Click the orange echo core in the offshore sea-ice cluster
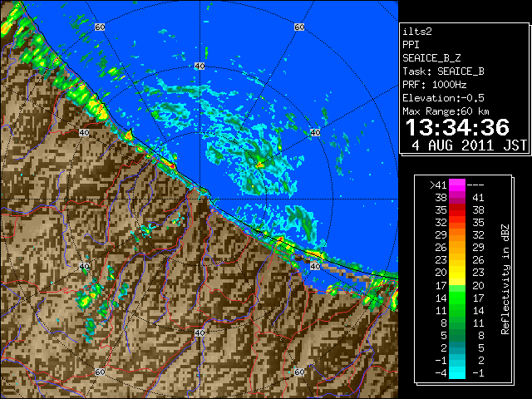Viewport: 532px width, 399px height. point(260,165)
